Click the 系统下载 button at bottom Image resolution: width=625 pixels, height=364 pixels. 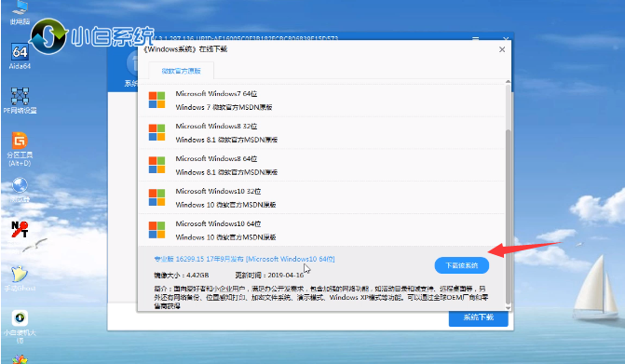[479, 317]
